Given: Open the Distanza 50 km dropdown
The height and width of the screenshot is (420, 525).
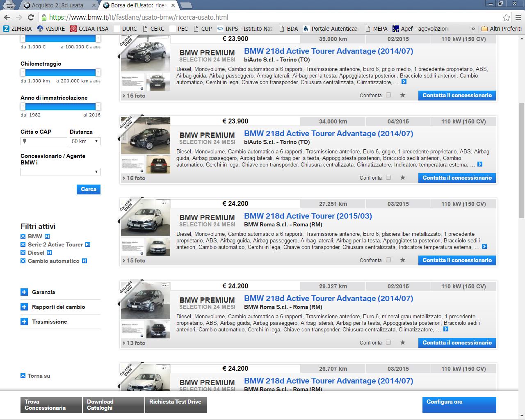Looking at the screenshot, I should pyautogui.click(x=85, y=141).
